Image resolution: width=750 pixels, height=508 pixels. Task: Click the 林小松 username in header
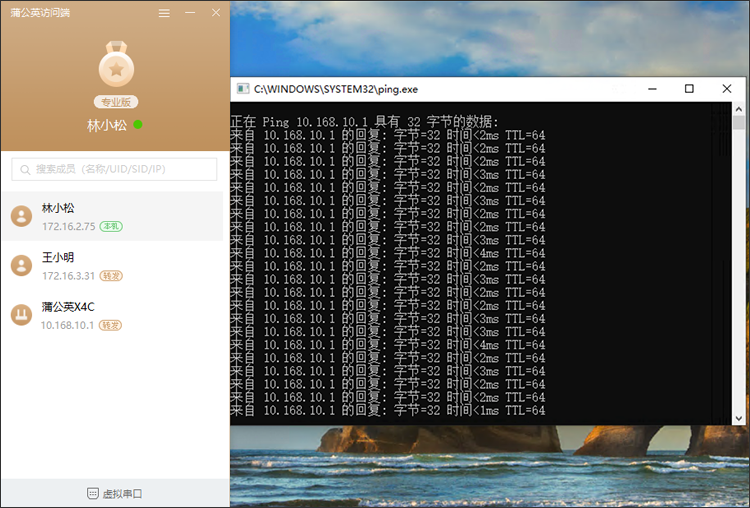pyautogui.click(x=107, y=126)
